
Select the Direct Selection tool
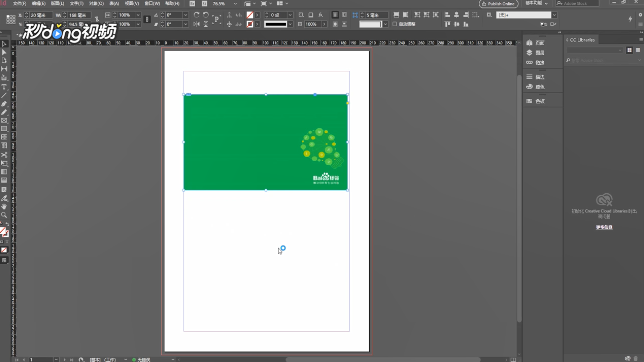tap(4, 52)
